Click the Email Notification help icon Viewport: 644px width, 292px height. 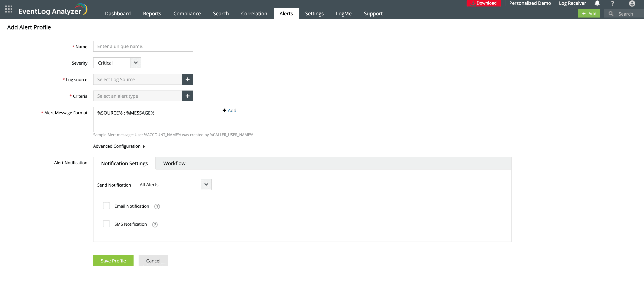[157, 206]
